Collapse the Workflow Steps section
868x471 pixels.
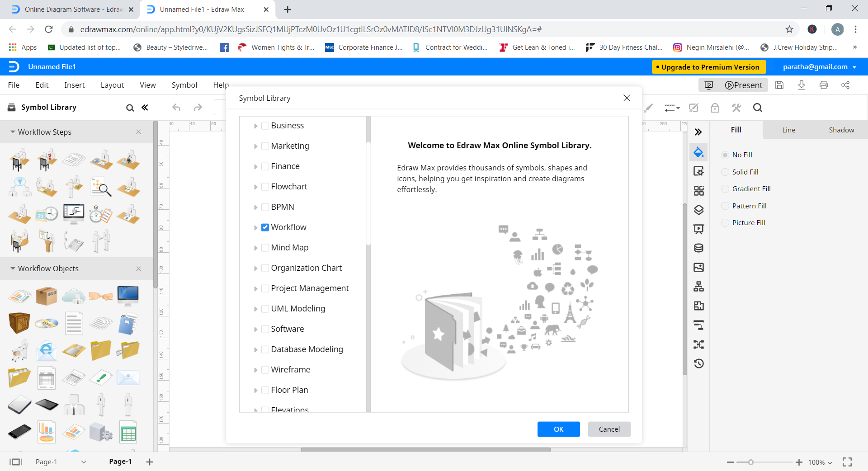click(13, 132)
